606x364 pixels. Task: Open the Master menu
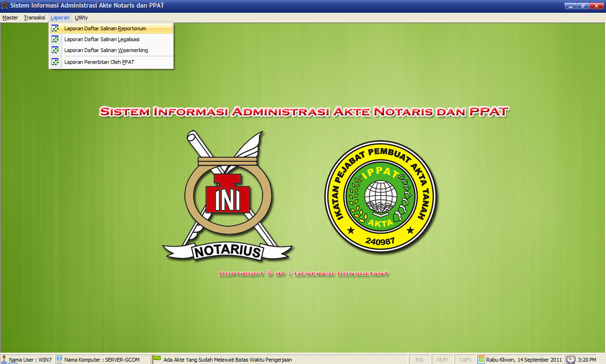[10, 18]
